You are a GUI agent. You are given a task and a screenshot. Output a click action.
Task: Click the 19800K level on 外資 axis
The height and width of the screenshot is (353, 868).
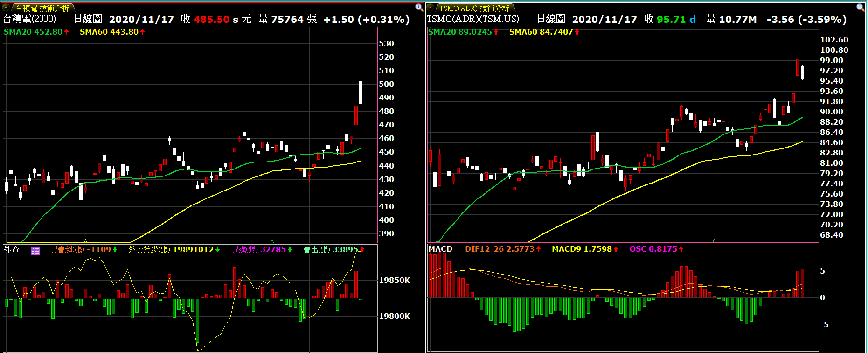pos(395,317)
